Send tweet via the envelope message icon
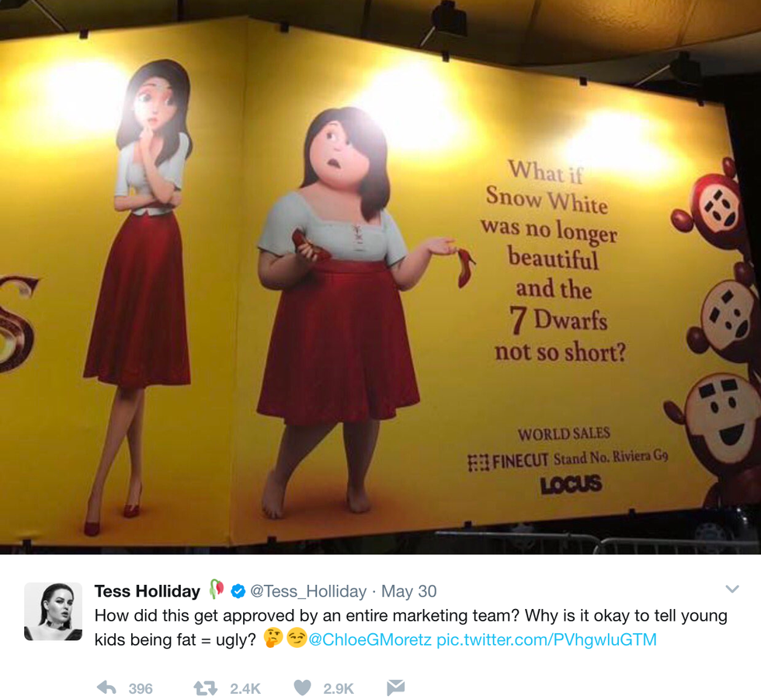The image size is (761, 700). (395, 688)
